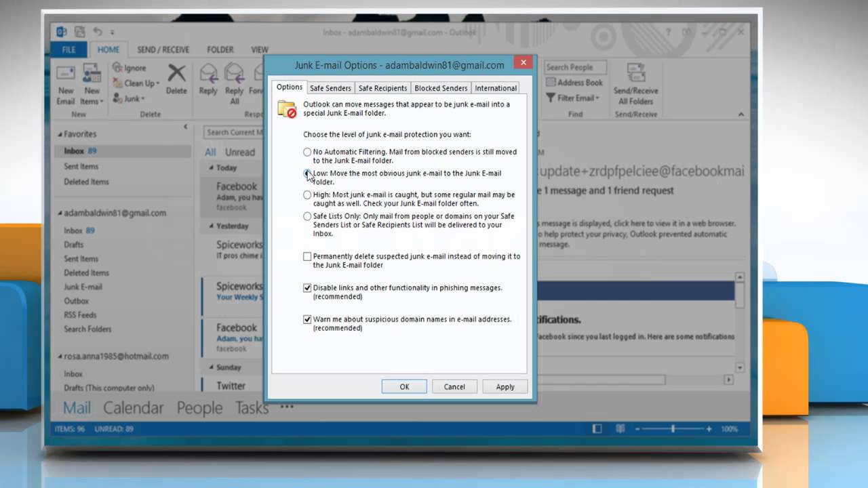Close the Junk E-mail Options dialog
Screen dimensions: 868x488
pos(522,64)
